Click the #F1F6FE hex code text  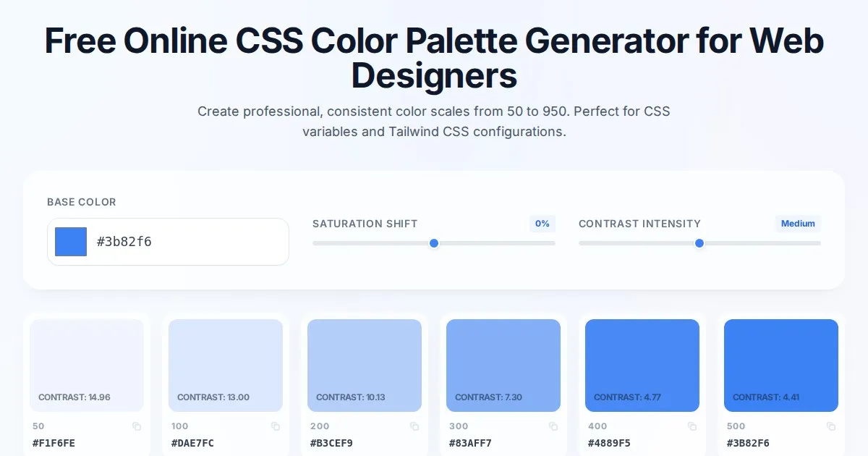point(54,443)
